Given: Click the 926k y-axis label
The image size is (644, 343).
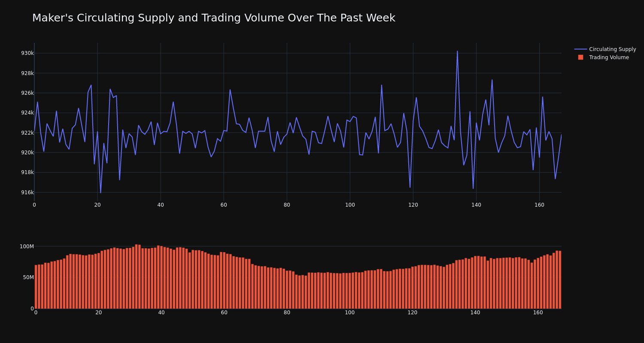Looking at the screenshot, I should tap(27, 93).
